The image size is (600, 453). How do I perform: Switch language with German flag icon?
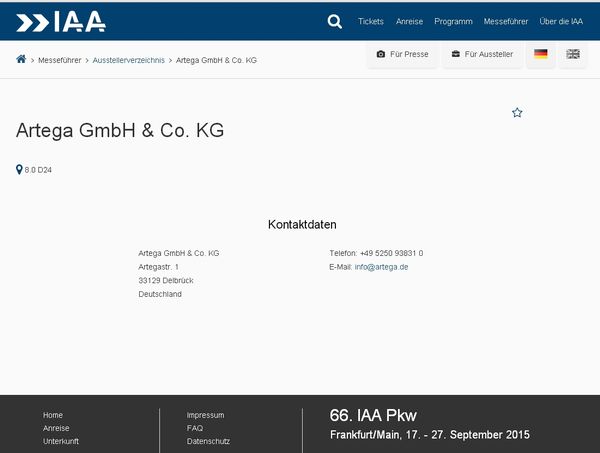541,54
